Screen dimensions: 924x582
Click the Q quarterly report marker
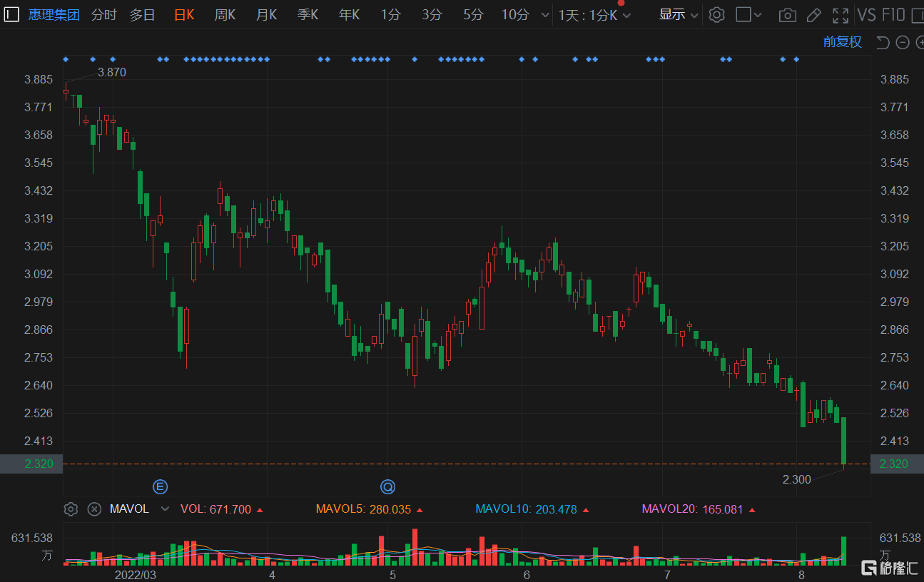(387, 487)
